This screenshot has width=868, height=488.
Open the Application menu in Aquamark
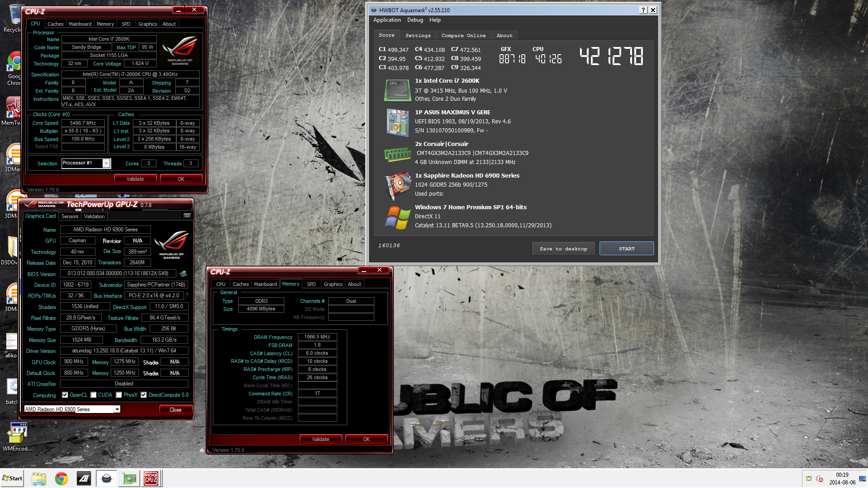pyautogui.click(x=387, y=20)
